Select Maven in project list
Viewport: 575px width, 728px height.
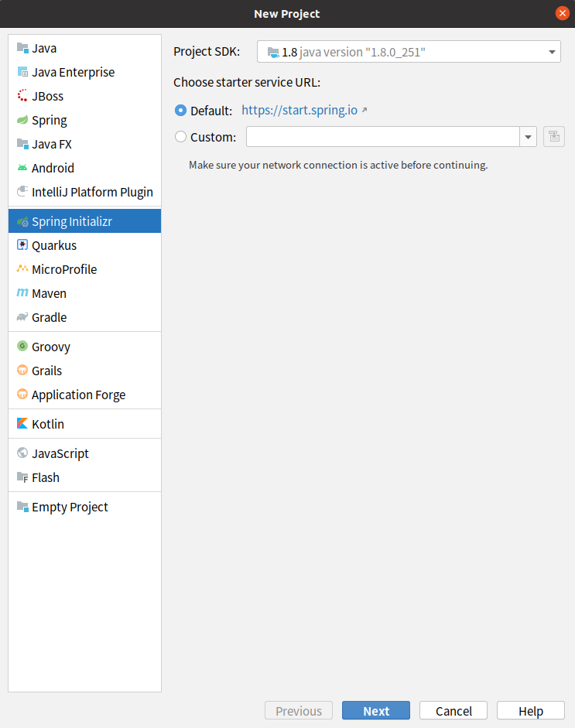pos(84,293)
